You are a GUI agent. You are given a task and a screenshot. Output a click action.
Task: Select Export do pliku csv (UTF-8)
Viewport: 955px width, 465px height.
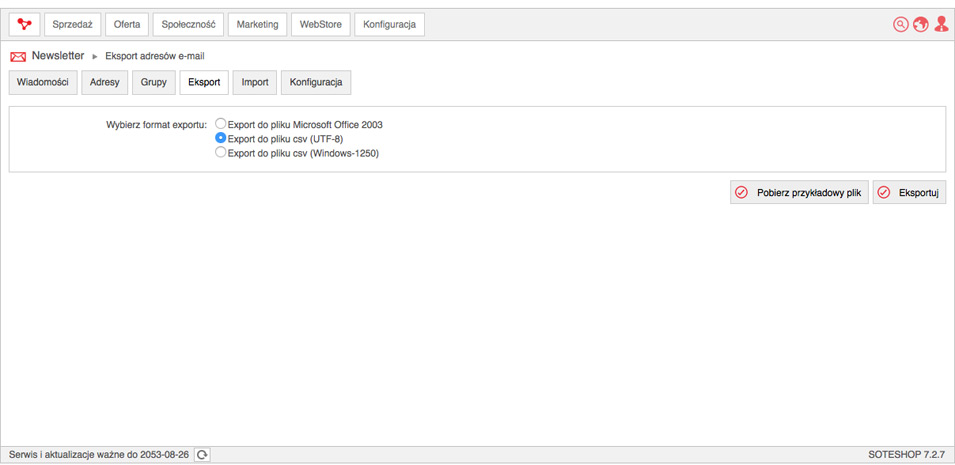pos(221,138)
